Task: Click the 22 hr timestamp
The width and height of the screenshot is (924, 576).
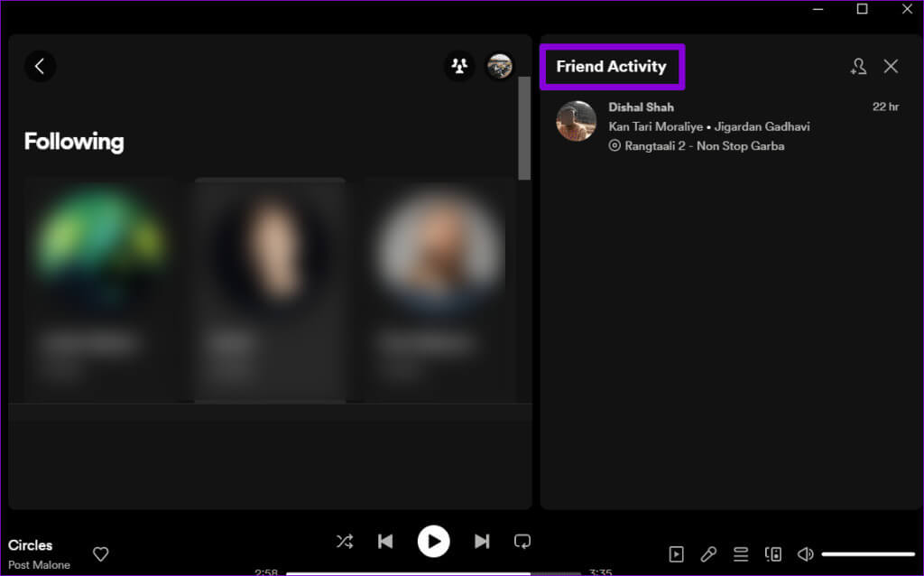Action: (x=885, y=107)
